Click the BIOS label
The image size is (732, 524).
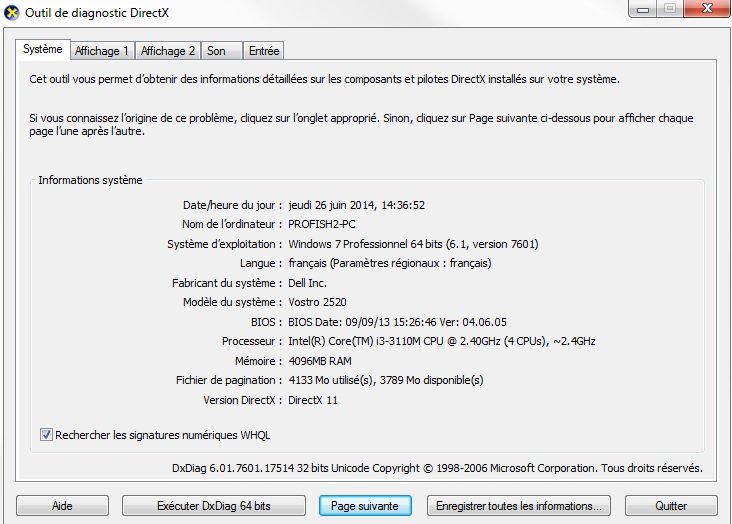tap(267, 322)
